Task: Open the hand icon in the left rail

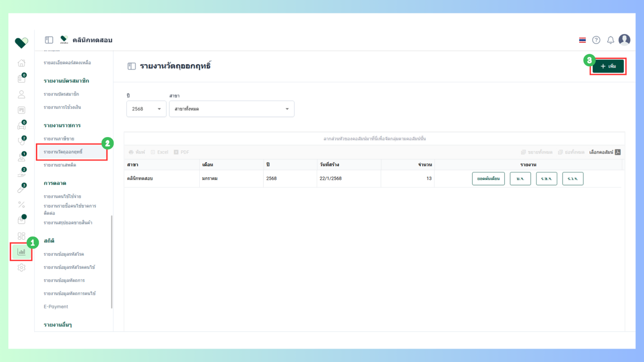Action: click(x=21, y=173)
